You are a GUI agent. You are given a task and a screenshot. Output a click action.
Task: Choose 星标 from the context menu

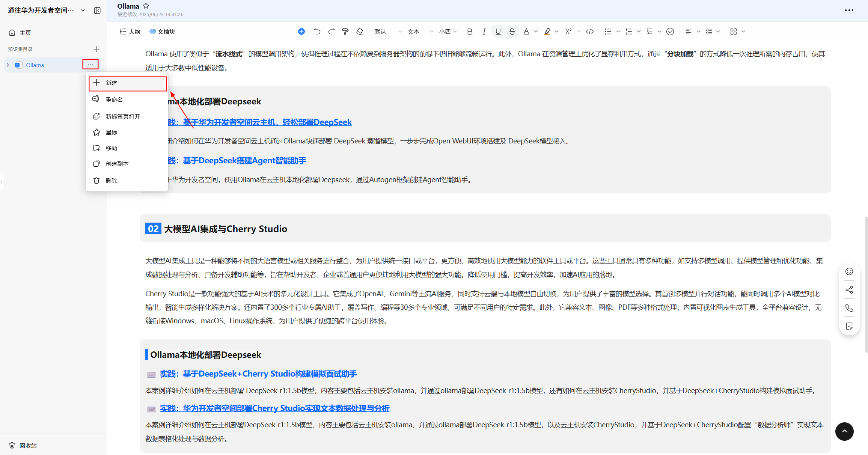click(x=127, y=132)
